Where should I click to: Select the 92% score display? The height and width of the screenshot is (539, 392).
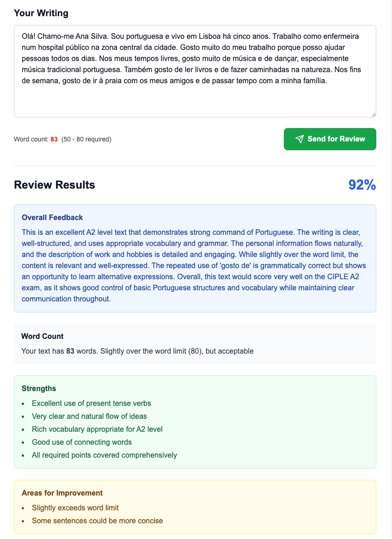point(362,184)
